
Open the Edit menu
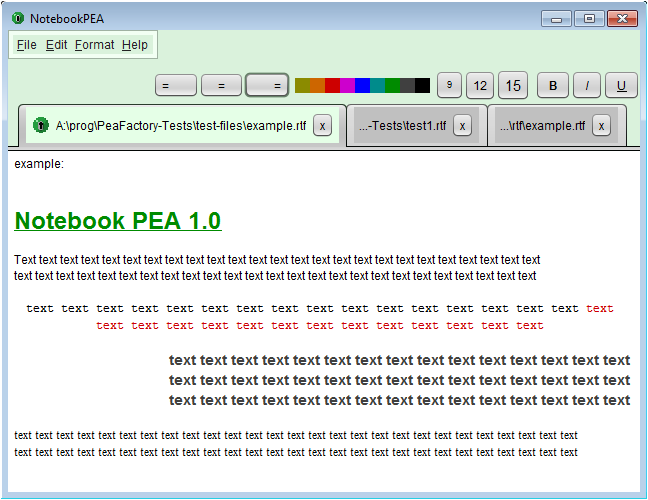click(56, 45)
